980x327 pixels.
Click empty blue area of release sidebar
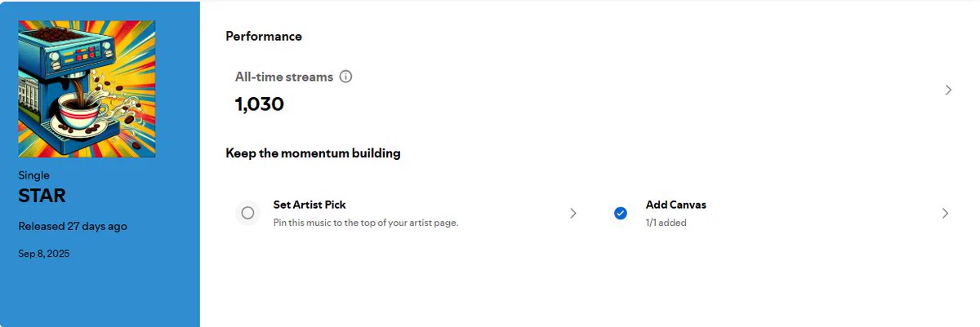coord(100,294)
